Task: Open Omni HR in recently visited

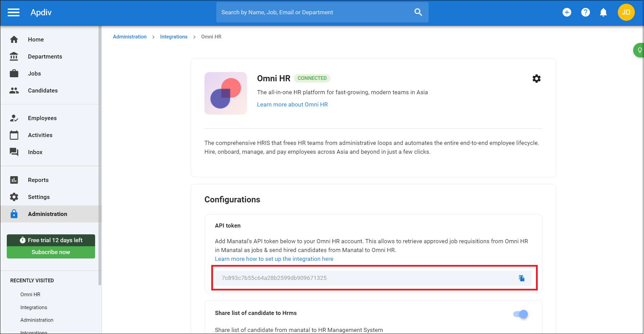Action: point(30,295)
